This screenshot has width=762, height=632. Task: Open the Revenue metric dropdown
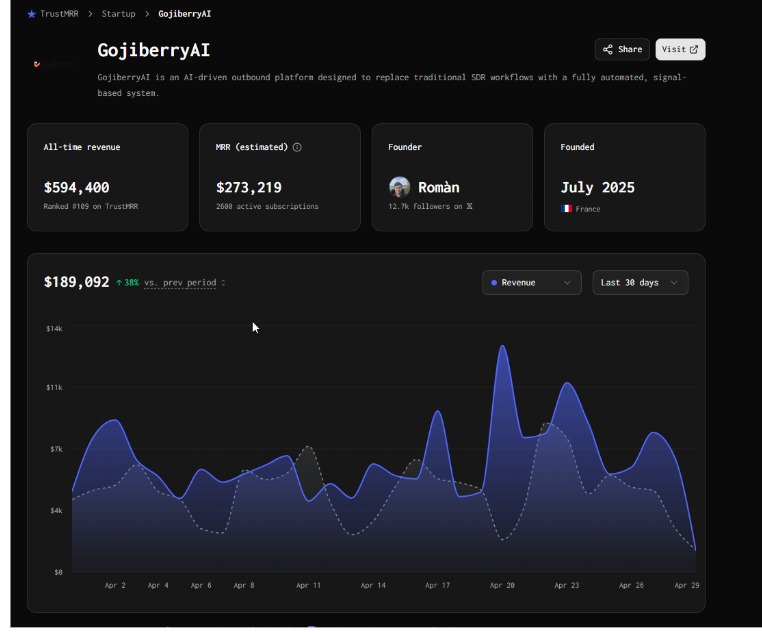[x=532, y=282]
